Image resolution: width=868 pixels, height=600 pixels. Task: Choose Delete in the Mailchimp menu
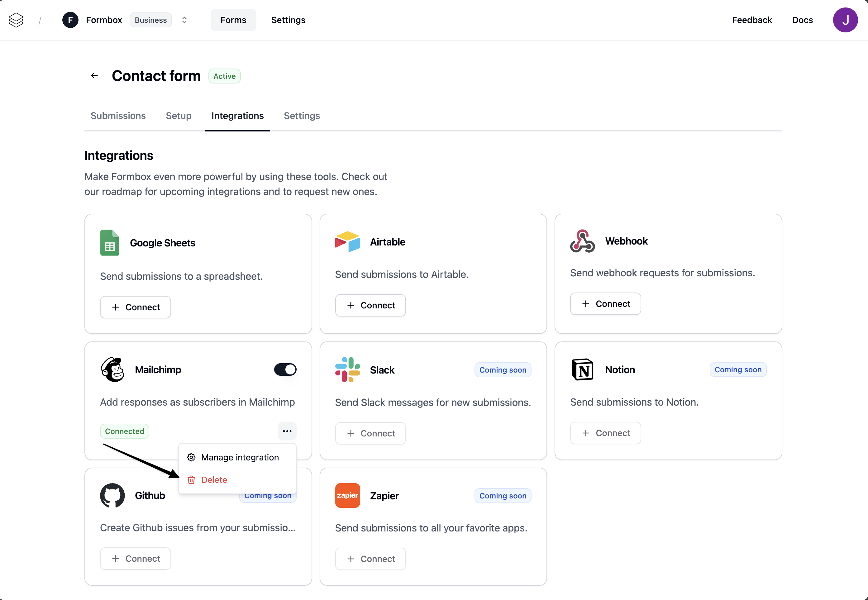tap(214, 480)
